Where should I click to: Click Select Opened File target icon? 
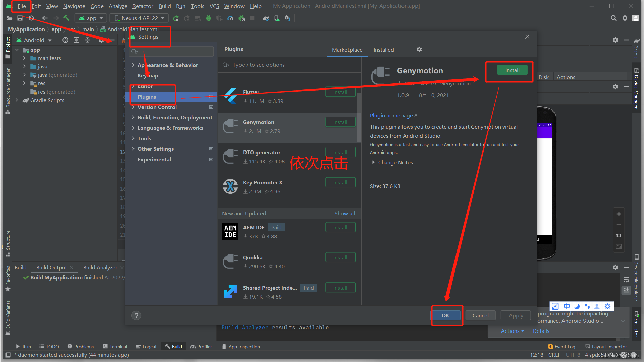pyautogui.click(x=65, y=40)
